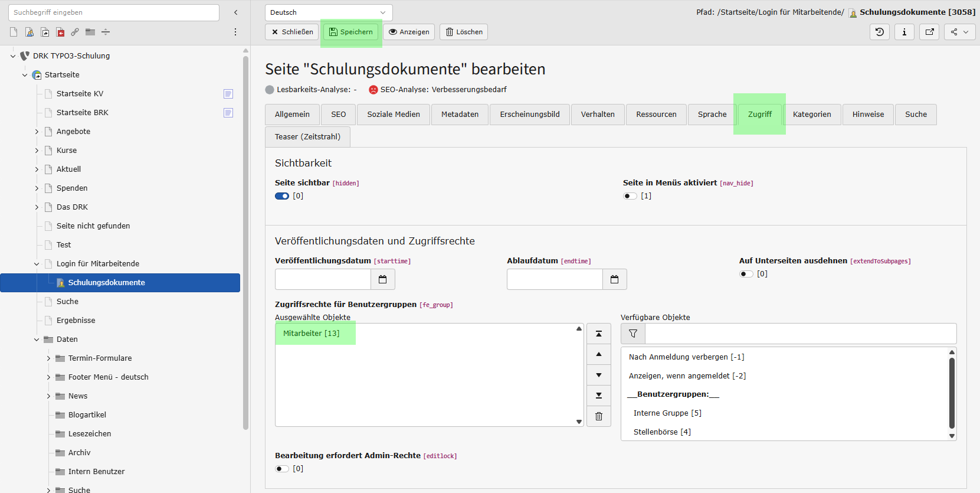Toggle 'Auf Unterseiten ausdehnen' switch

pyautogui.click(x=746, y=274)
